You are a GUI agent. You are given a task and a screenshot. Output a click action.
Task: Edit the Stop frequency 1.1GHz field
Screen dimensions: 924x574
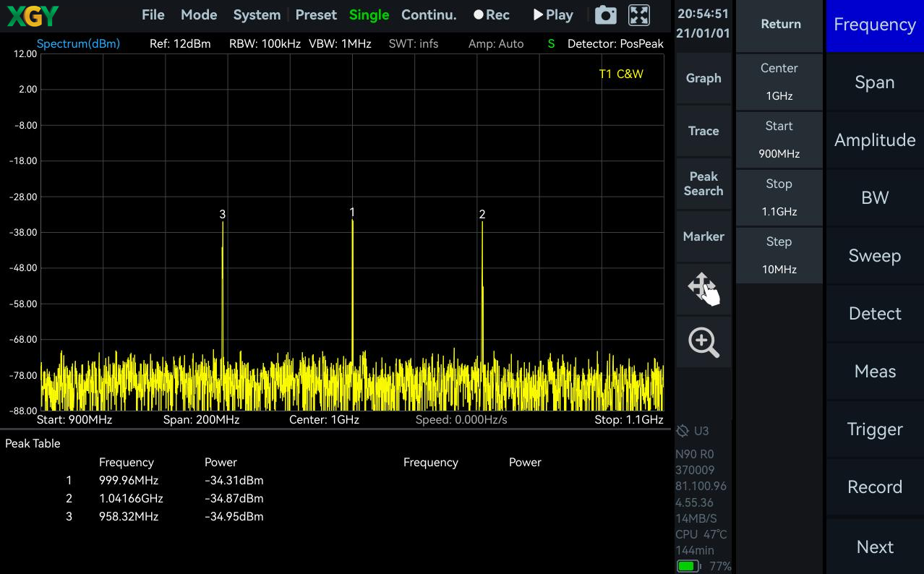(779, 197)
